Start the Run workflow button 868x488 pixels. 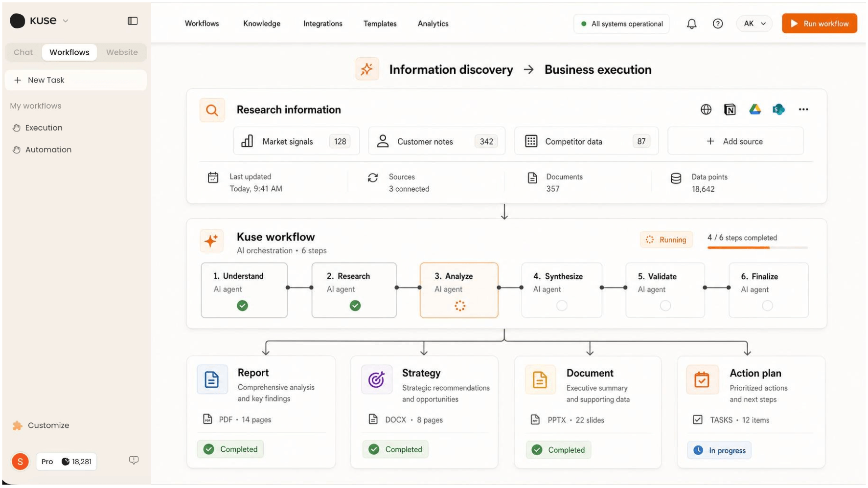819,23
